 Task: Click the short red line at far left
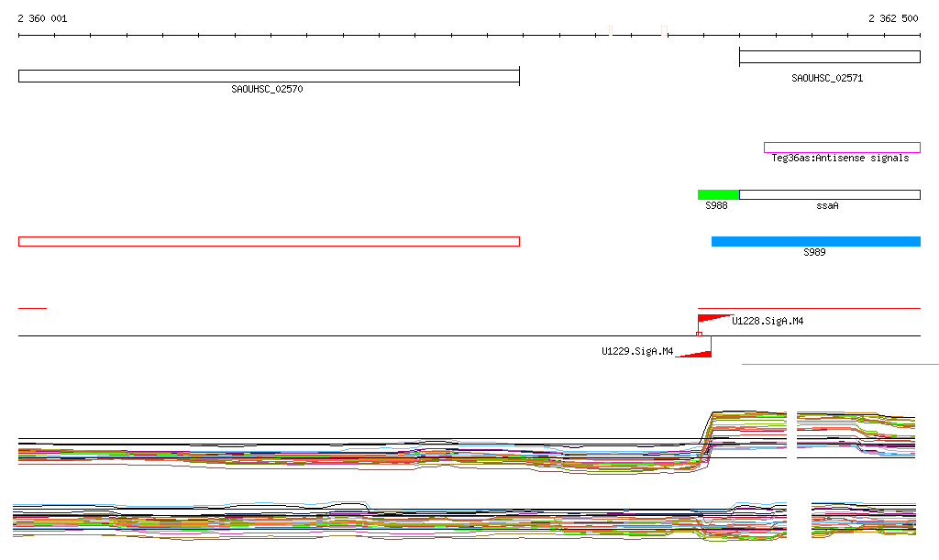click(x=32, y=308)
